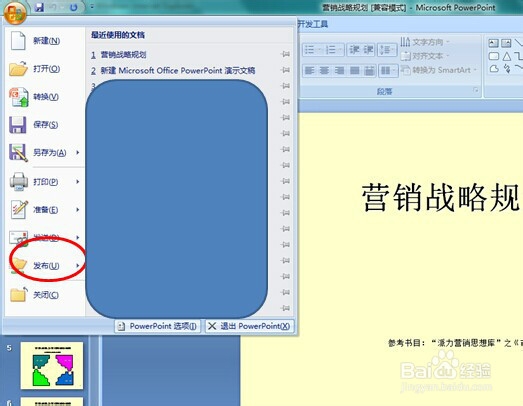Image resolution: width=523 pixels, height=406 pixels.
Task: Toggle align text left
Action: pos(310,70)
